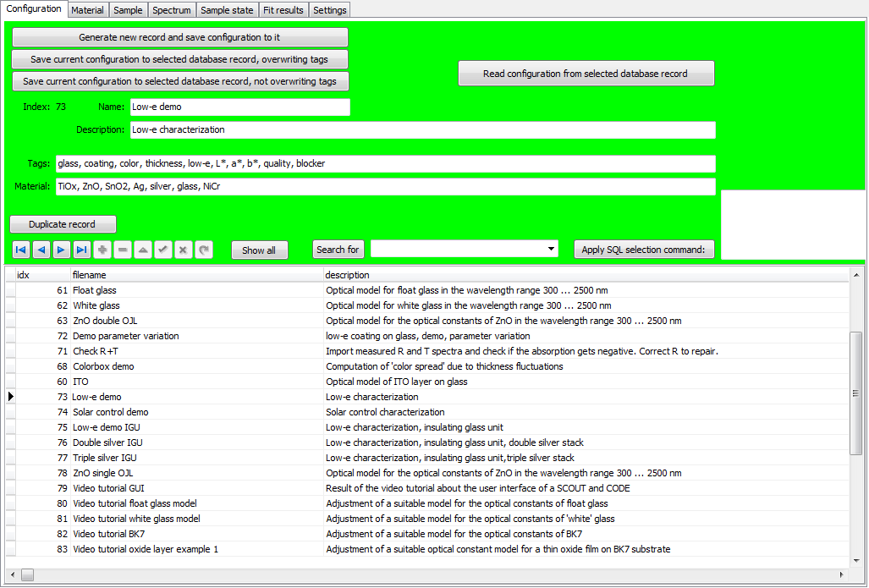Open the Spectrum tab

172,10
